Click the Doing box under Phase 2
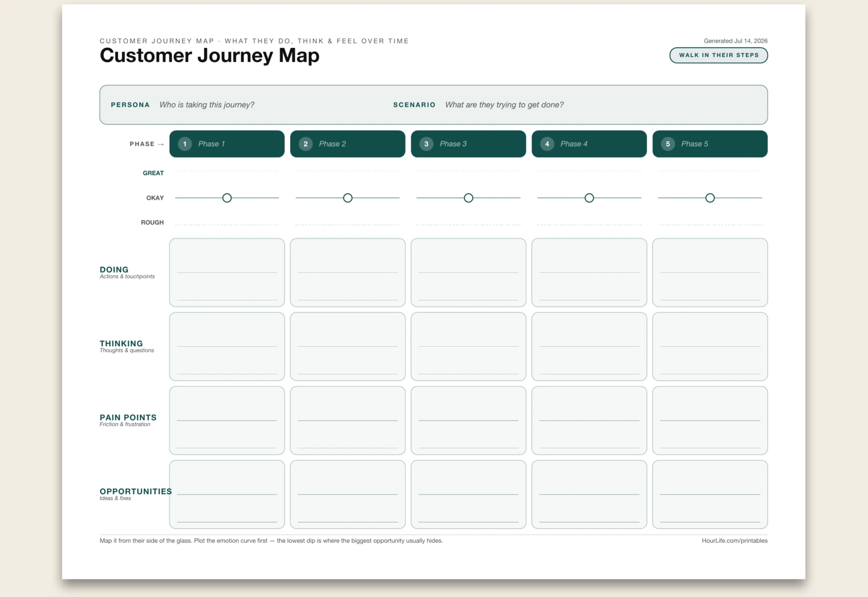 tap(348, 272)
